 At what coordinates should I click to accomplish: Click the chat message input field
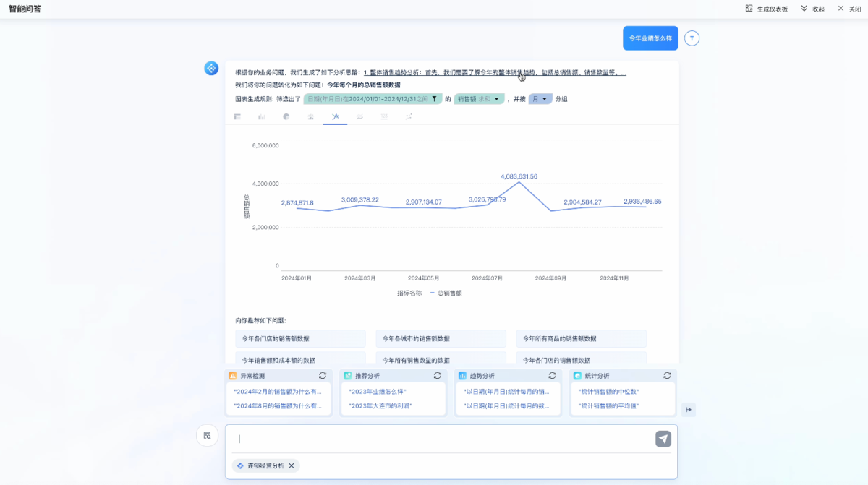(x=441, y=439)
